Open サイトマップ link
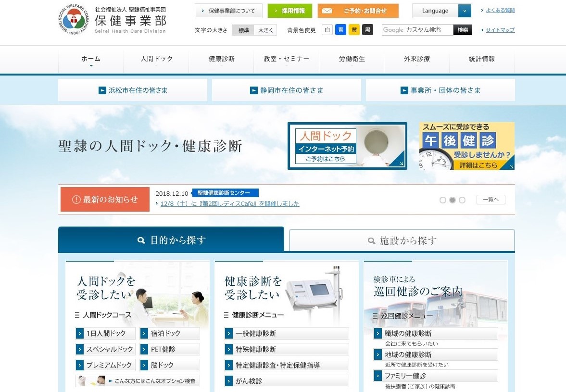This screenshot has width=566, height=392. (500, 30)
